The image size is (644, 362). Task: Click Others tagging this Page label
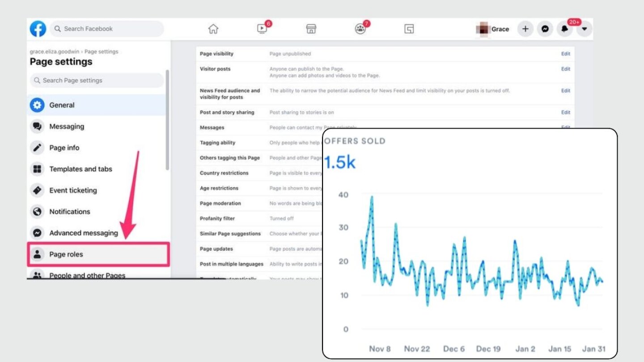[230, 158]
